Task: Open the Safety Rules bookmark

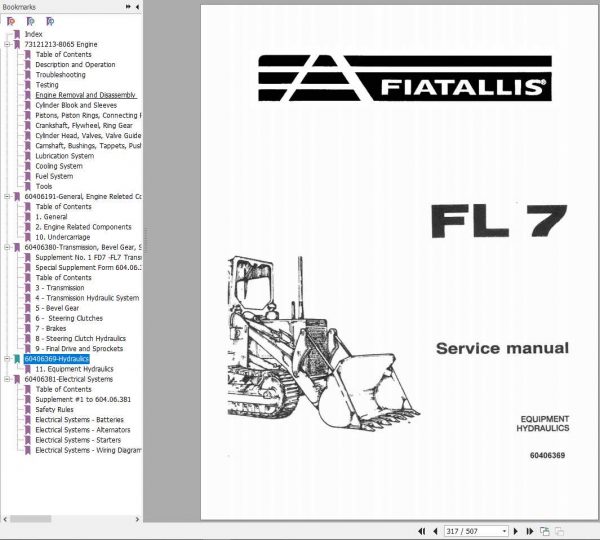Action: (54, 409)
